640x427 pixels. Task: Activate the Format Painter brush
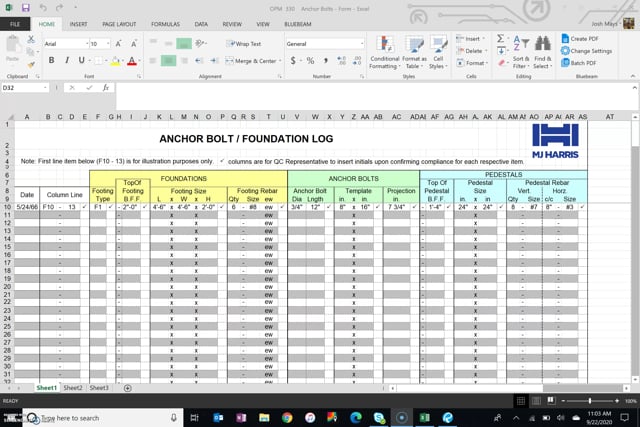(x=31, y=64)
